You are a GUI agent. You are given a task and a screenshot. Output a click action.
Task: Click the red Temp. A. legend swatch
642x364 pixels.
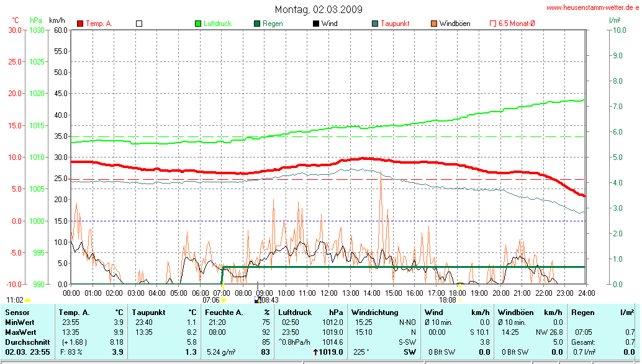(x=80, y=24)
